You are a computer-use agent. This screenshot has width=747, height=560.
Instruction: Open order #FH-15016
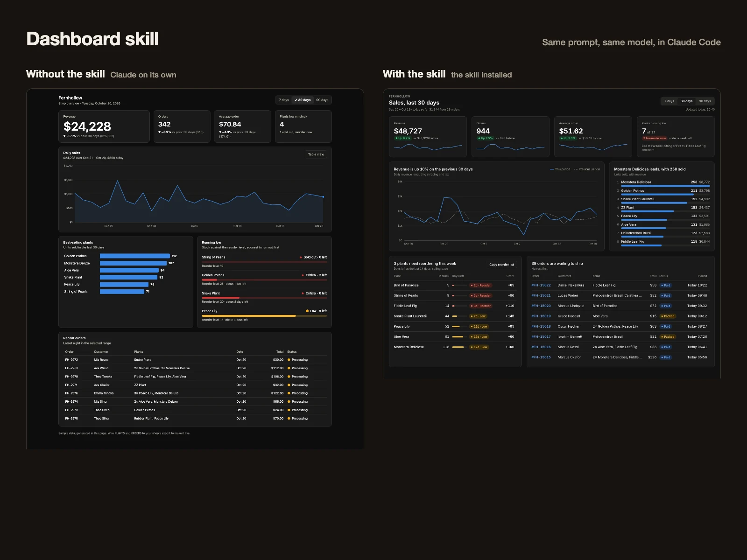(x=541, y=347)
